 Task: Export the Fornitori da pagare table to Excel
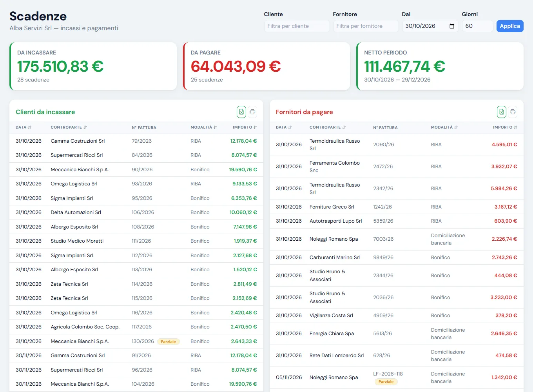tap(502, 112)
